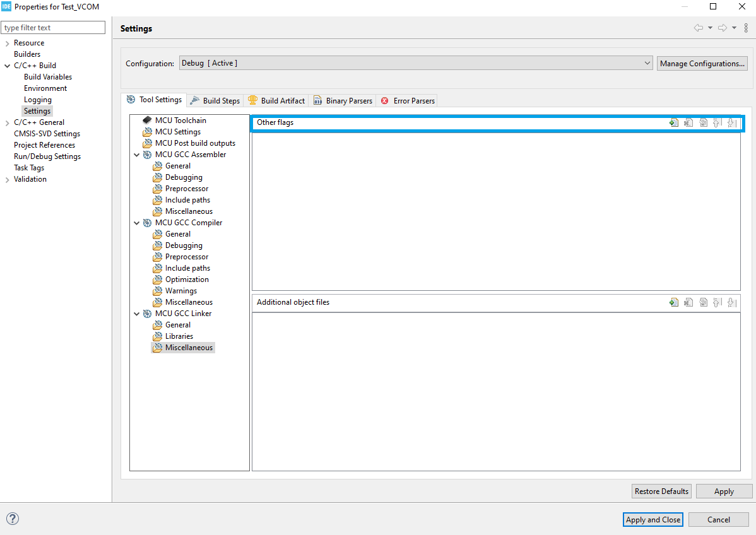The height and width of the screenshot is (535, 756).
Task: Click the Edit icon for Other flags
Action: 703,122
